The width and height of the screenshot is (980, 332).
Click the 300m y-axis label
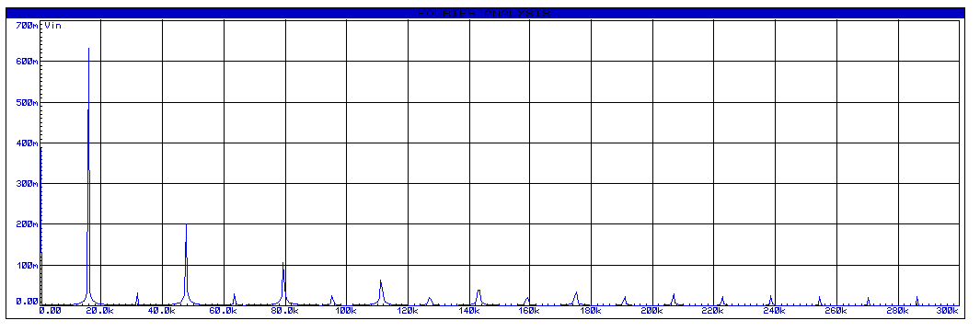27,184
